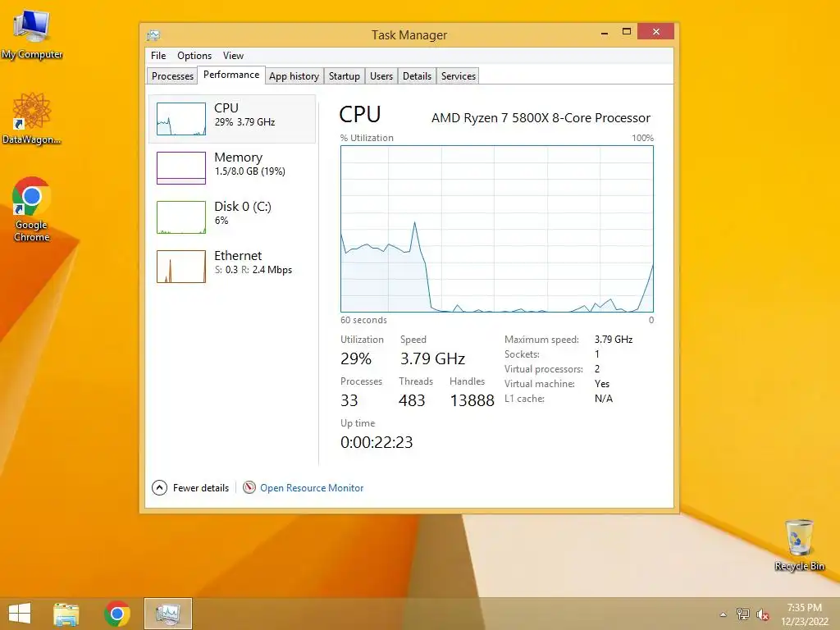Click the CPU mini graph thumbnail

click(181, 119)
